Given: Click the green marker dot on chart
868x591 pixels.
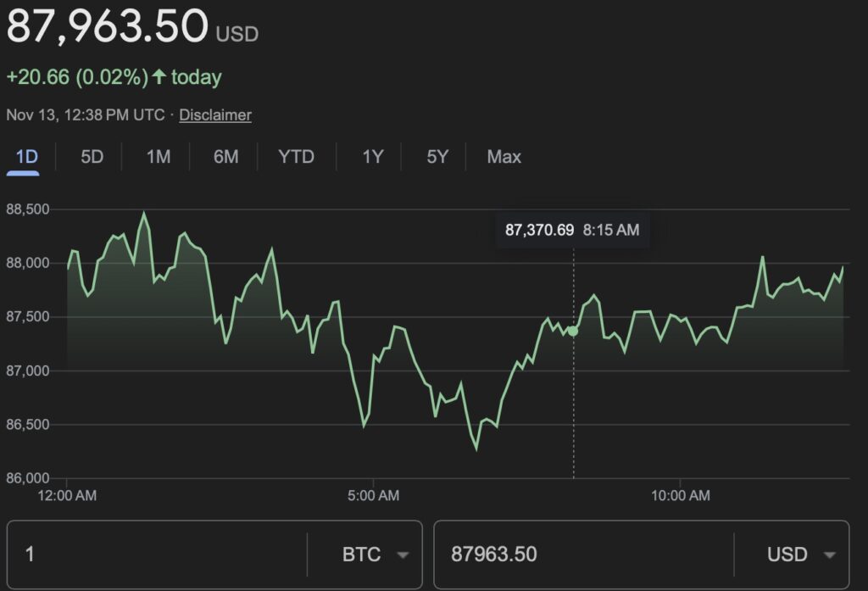Looking at the screenshot, I should pyautogui.click(x=573, y=331).
